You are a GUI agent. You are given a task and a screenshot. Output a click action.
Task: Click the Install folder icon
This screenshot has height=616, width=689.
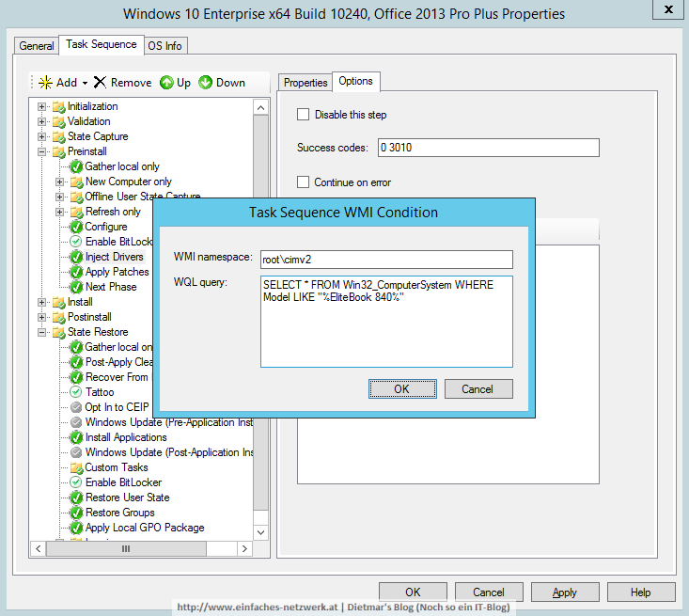pos(59,303)
